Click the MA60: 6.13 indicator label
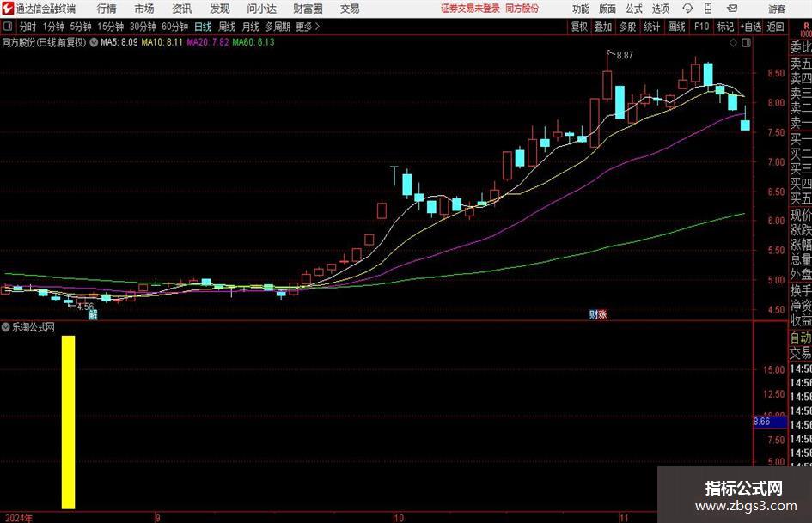812x523 pixels. [253, 42]
